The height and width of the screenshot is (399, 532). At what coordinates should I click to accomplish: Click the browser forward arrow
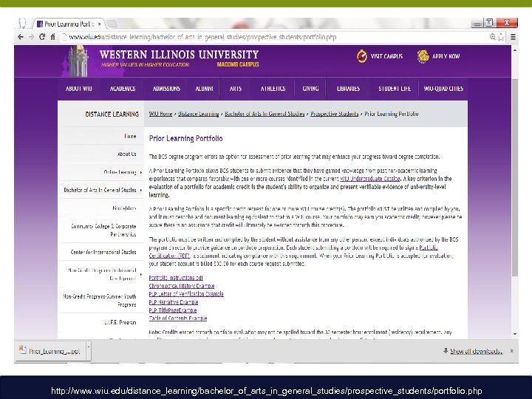click(x=31, y=37)
